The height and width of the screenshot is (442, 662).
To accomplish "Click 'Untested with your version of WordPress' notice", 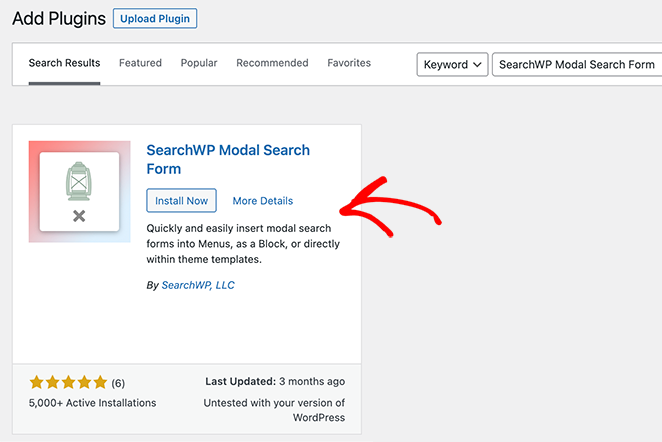I will pyautogui.click(x=274, y=410).
